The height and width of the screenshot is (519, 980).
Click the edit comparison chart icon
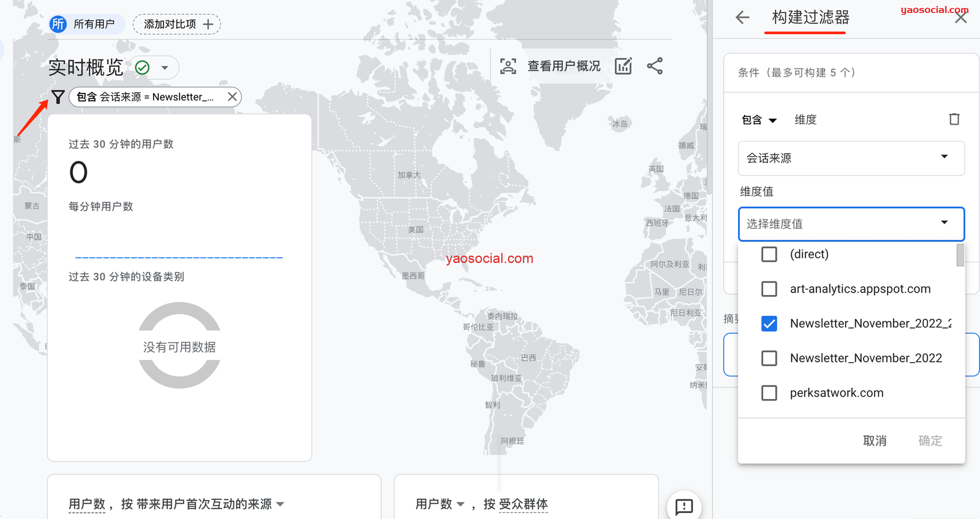click(623, 66)
